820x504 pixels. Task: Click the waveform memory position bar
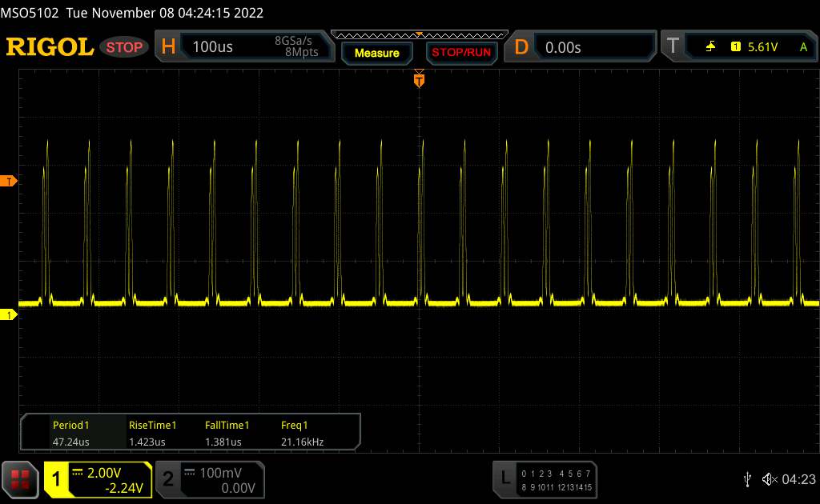pos(419,34)
